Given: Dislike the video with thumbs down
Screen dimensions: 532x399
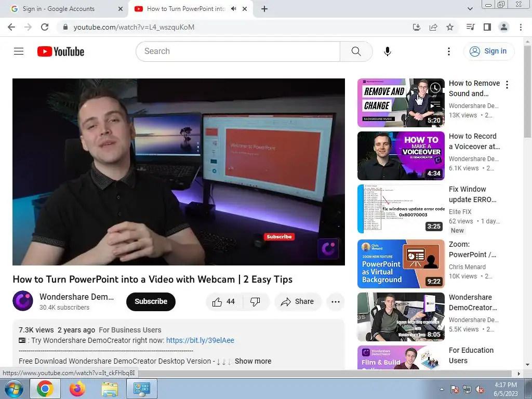Looking at the screenshot, I should (256, 301).
